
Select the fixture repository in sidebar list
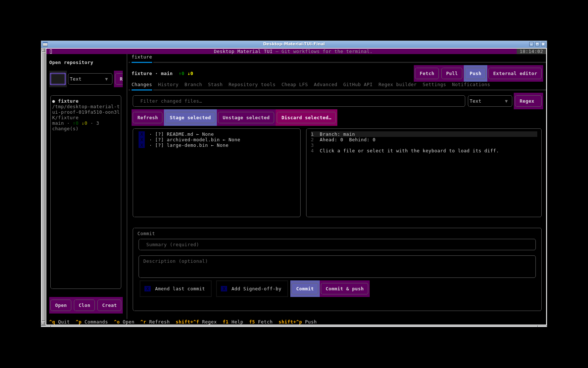(x=86, y=115)
